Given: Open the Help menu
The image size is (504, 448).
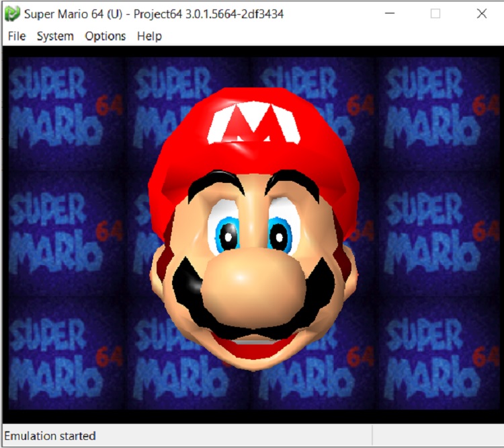Looking at the screenshot, I should pos(149,36).
